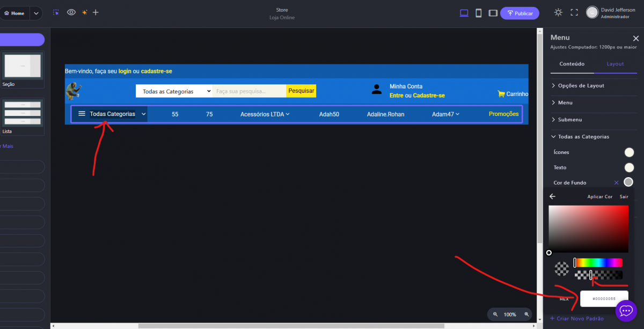644x329 pixels.
Task: Click the selection cursor tool icon
Action: point(56,12)
